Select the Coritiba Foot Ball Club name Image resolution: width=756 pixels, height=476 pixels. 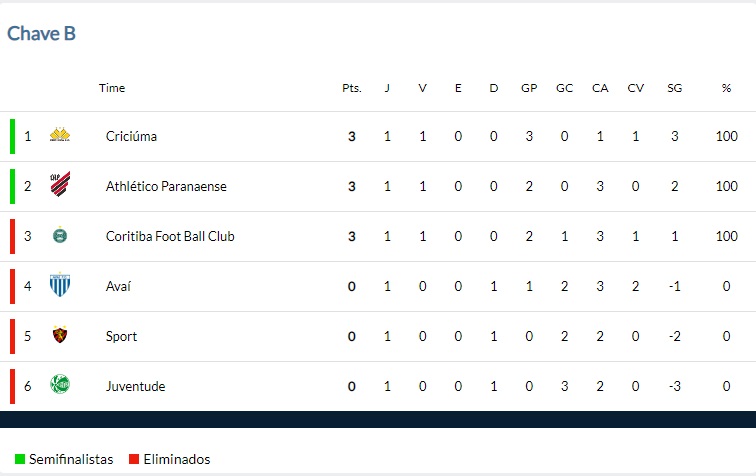point(170,236)
